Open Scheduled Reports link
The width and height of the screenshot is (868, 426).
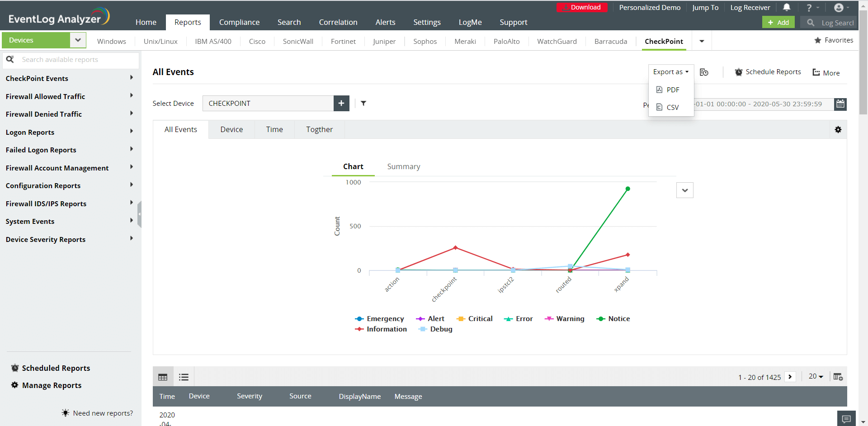click(51, 368)
